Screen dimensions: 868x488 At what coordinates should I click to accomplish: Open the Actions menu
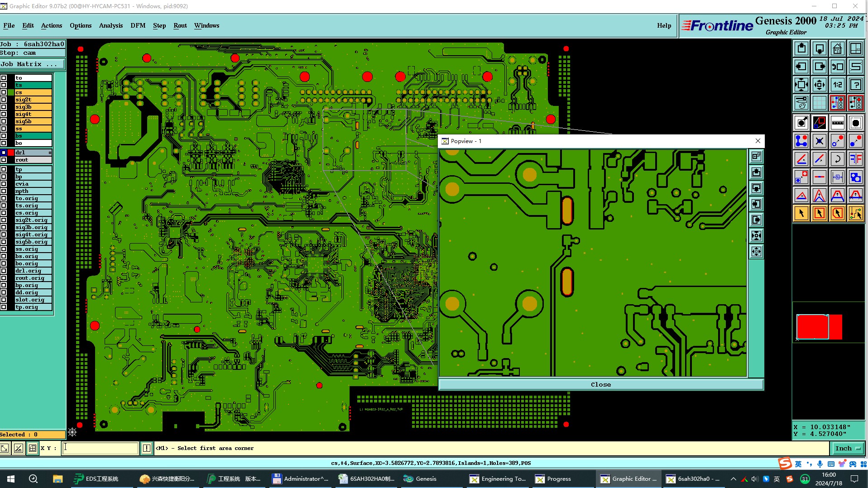point(52,25)
